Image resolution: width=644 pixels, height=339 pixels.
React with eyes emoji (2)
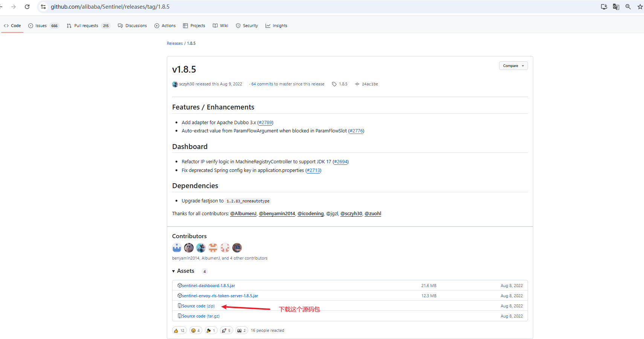point(241,331)
